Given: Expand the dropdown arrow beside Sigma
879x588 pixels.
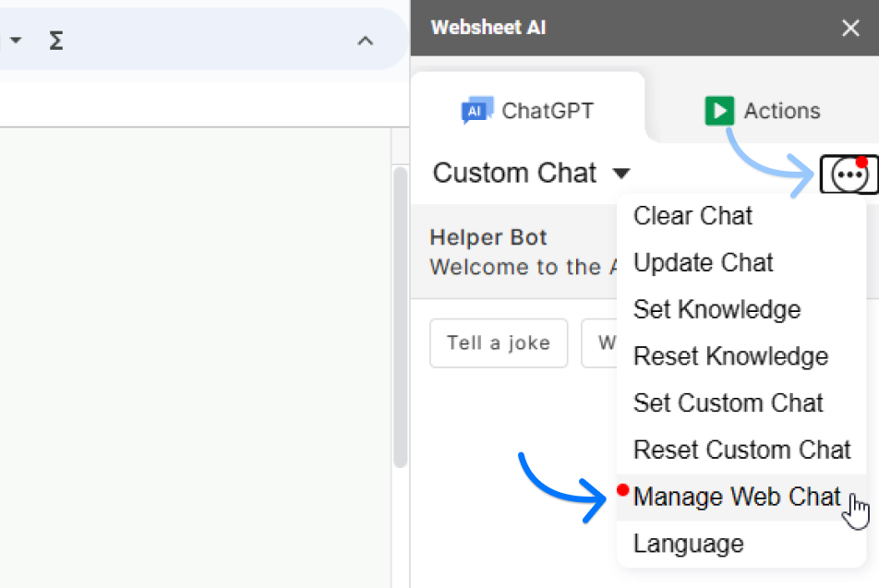Looking at the screenshot, I should click(16, 41).
